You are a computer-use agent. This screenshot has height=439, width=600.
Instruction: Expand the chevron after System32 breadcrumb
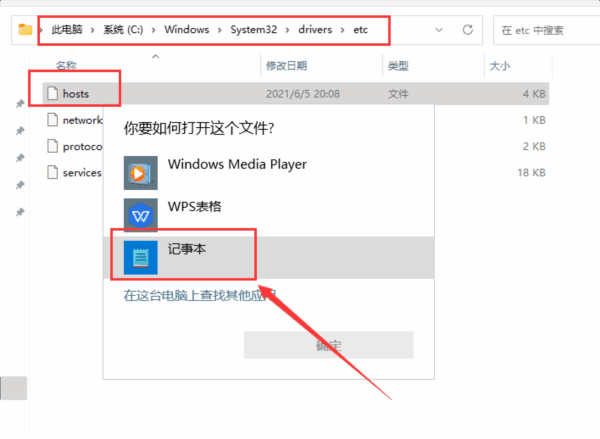(292, 30)
